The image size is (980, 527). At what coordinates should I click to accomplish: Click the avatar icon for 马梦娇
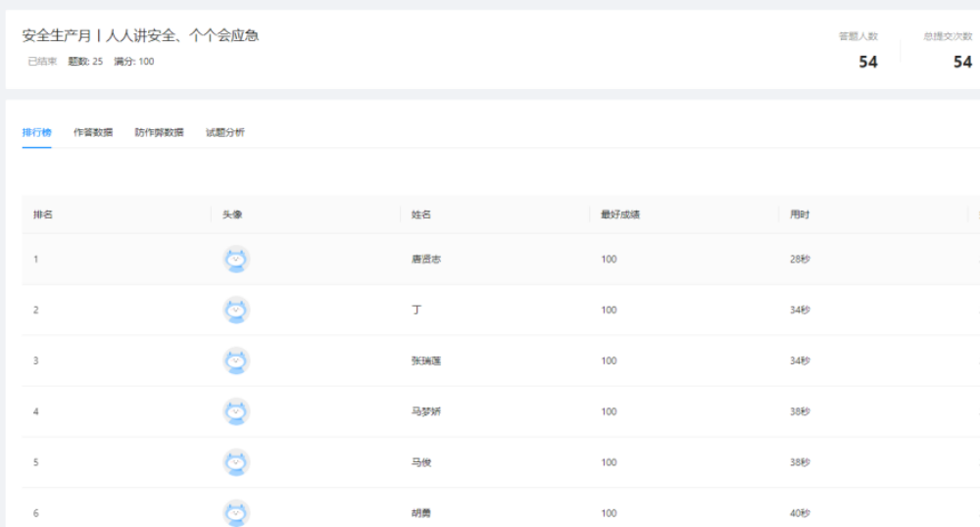(235, 412)
